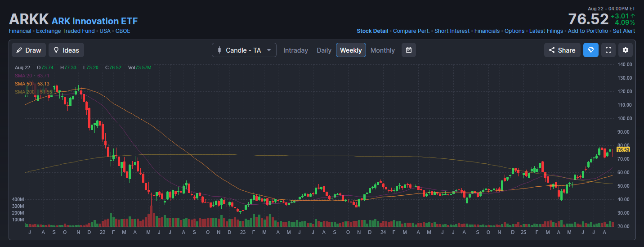The height and width of the screenshot is (247, 644).
Task: Open the Draw tool
Action: tap(29, 50)
